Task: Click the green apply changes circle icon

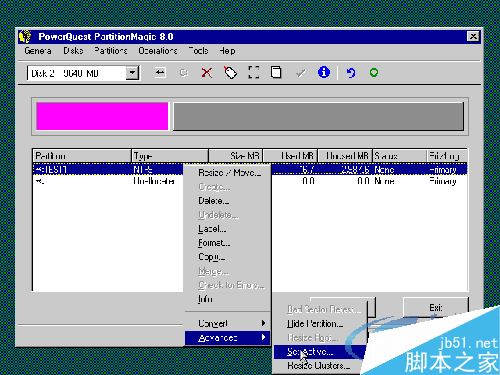Action: click(x=374, y=72)
